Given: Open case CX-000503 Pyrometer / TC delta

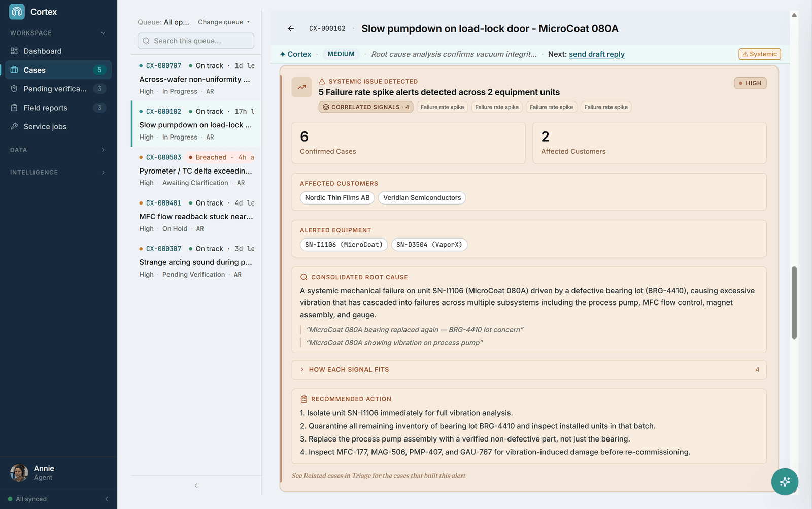Looking at the screenshot, I should 196,170.
